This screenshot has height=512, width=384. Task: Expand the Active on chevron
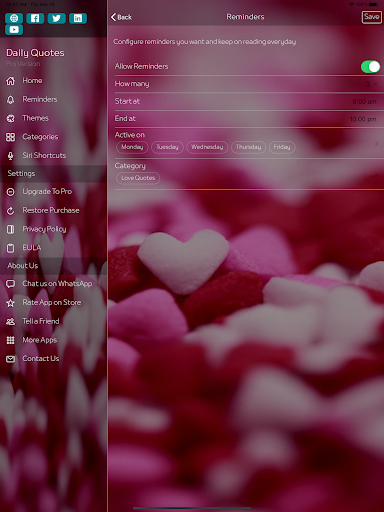click(x=376, y=143)
